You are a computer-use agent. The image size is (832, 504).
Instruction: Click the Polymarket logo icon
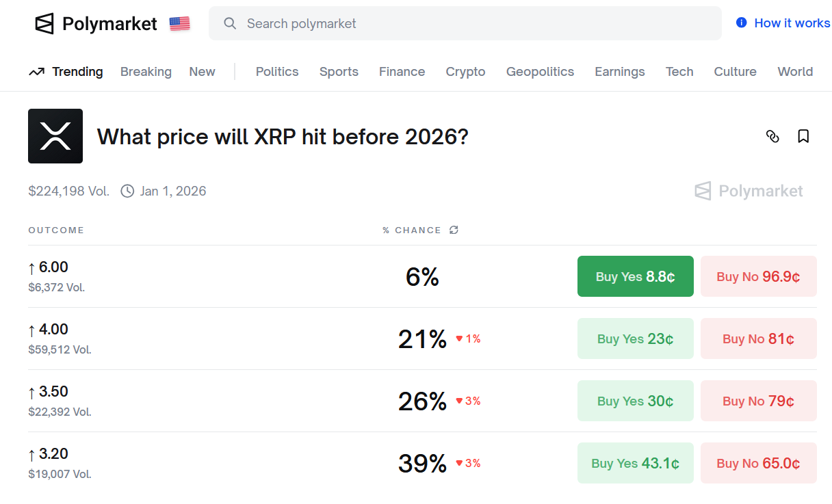tap(43, 23)
